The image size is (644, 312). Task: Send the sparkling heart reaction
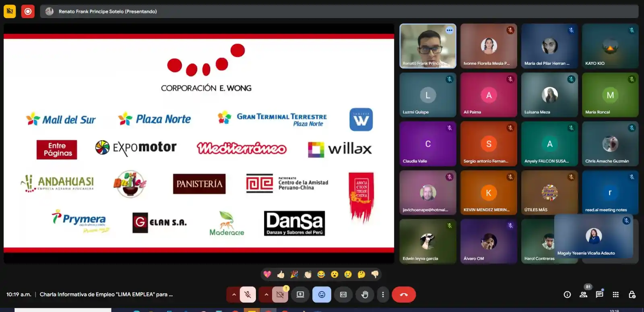point(267,274)
